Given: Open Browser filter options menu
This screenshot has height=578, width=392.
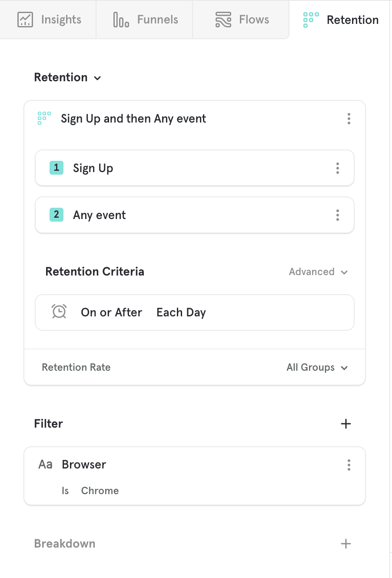Looking at the screenshot, I should coord(349,465).
